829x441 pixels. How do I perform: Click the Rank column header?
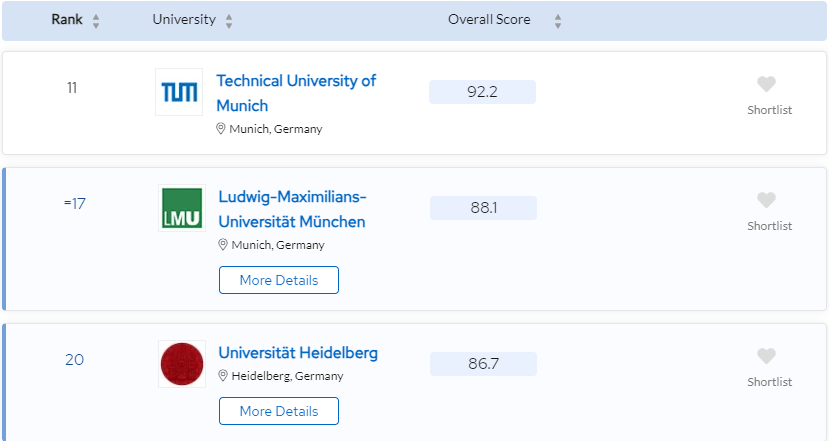pyautogui.click(x=67, y=20)
